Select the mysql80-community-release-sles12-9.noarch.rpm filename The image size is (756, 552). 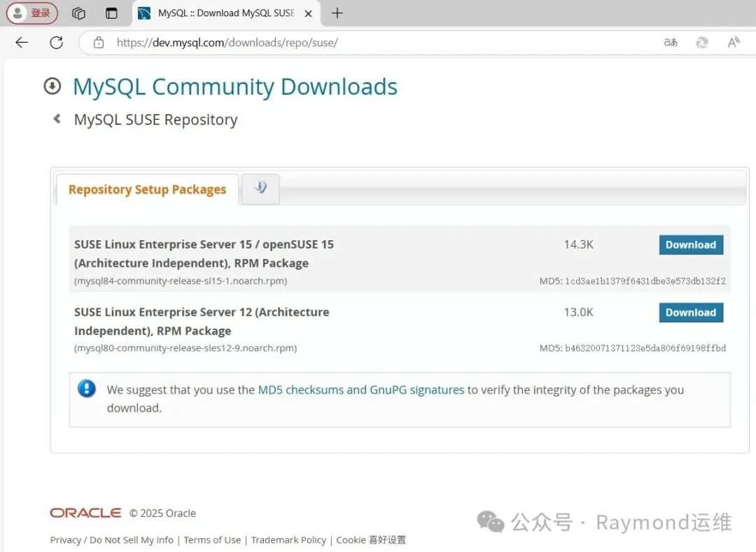point(185,348)
